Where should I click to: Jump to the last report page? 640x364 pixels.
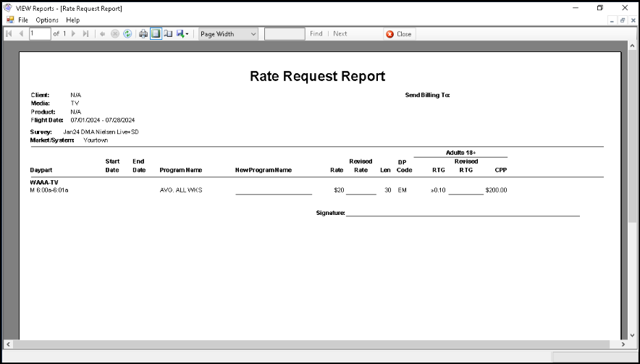click(85, 34)
